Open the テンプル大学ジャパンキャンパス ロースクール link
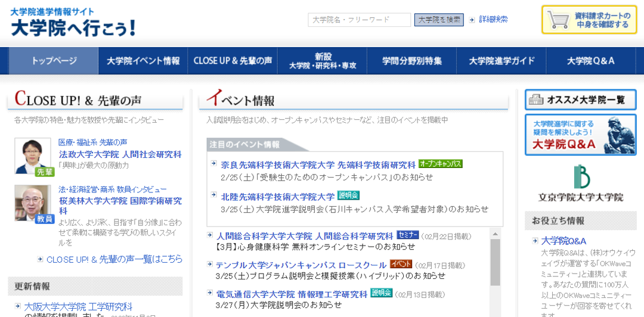This screenshot has height=317, width=644. (301, 265)
